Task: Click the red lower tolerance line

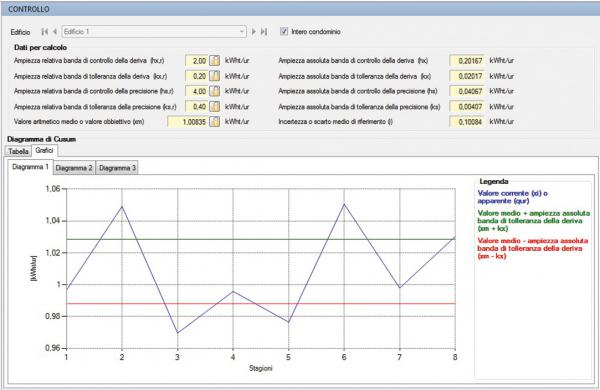Action: tap(261, 304)
